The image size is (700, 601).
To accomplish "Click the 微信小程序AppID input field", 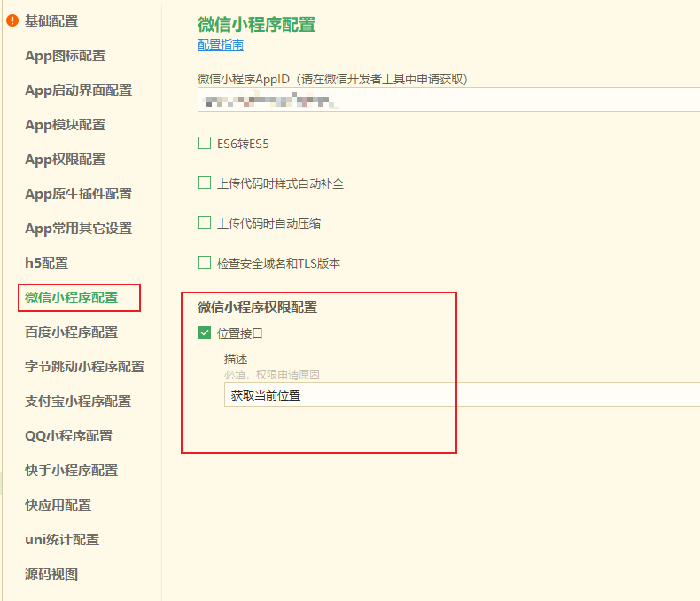I will (x=448, y=99).
